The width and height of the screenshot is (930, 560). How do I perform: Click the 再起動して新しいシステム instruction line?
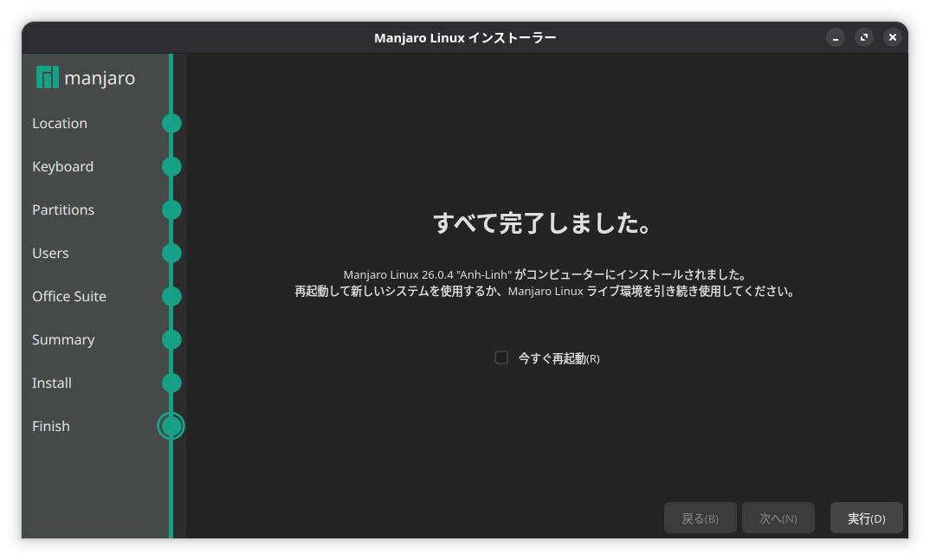[545, 292]
